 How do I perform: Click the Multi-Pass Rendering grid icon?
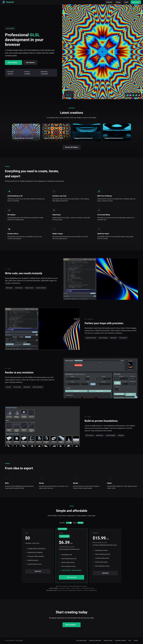point(99,191)
